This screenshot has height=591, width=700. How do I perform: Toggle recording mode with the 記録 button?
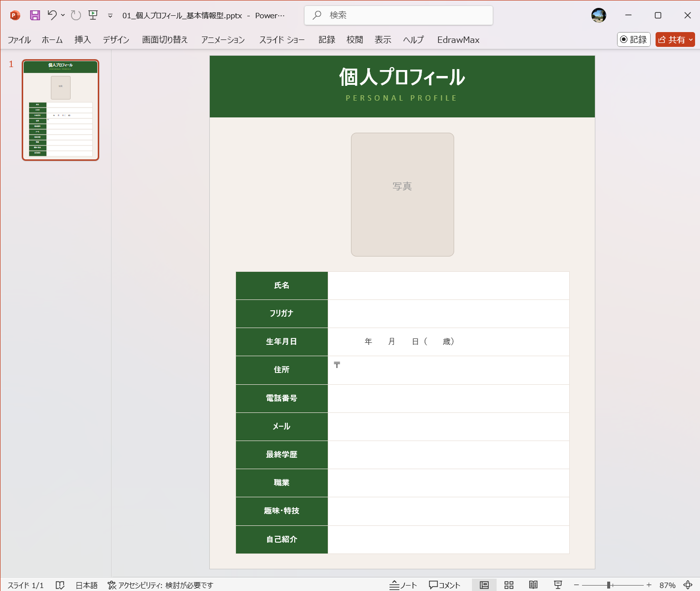[634, 39]
